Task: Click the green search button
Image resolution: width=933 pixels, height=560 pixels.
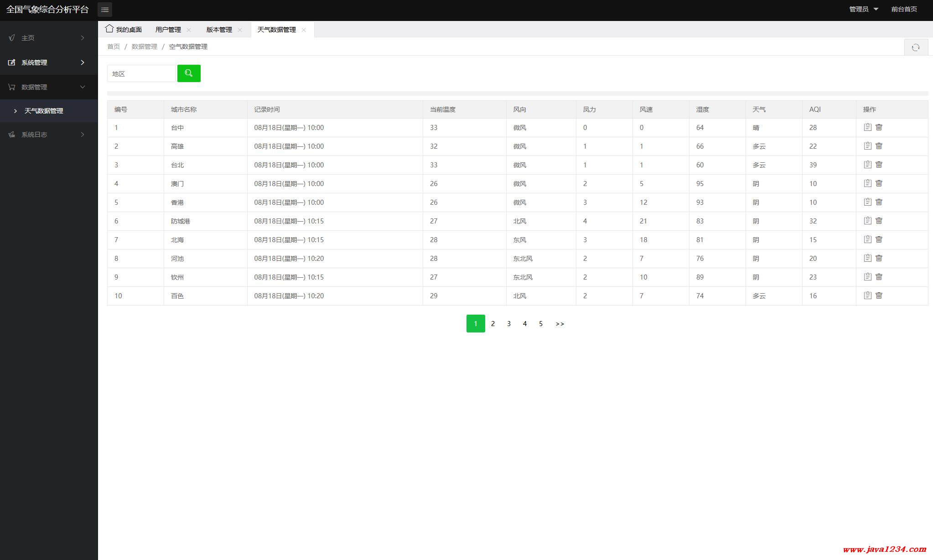Action: pos(189,73)
